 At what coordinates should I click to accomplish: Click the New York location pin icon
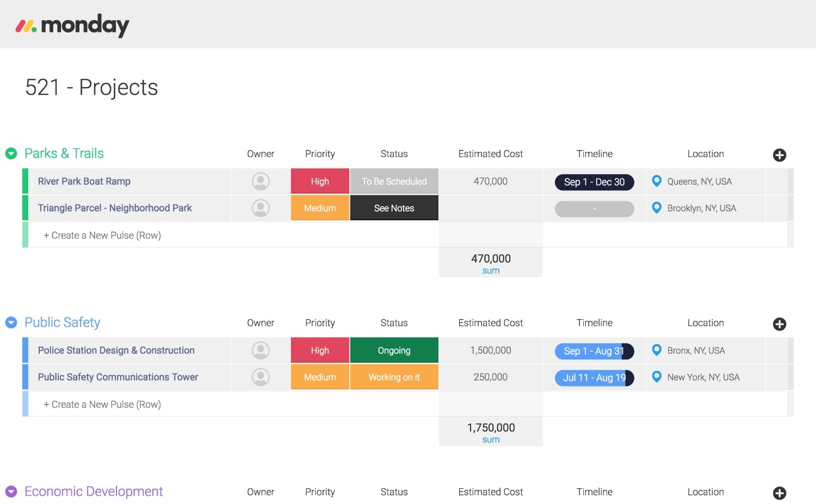(657, 377)
